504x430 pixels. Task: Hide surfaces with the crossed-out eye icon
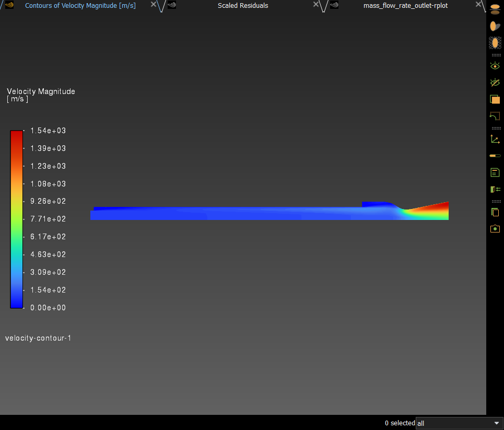(495, 83)
